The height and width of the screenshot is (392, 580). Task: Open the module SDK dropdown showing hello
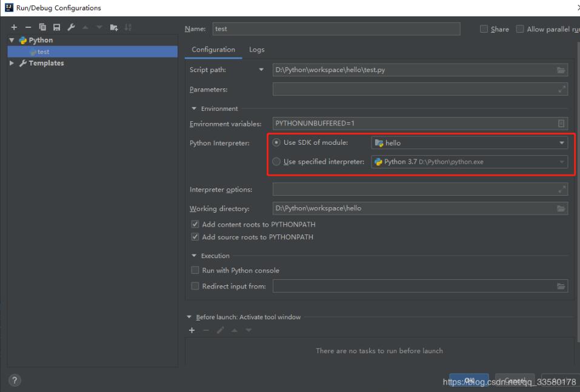pos(469,143)
